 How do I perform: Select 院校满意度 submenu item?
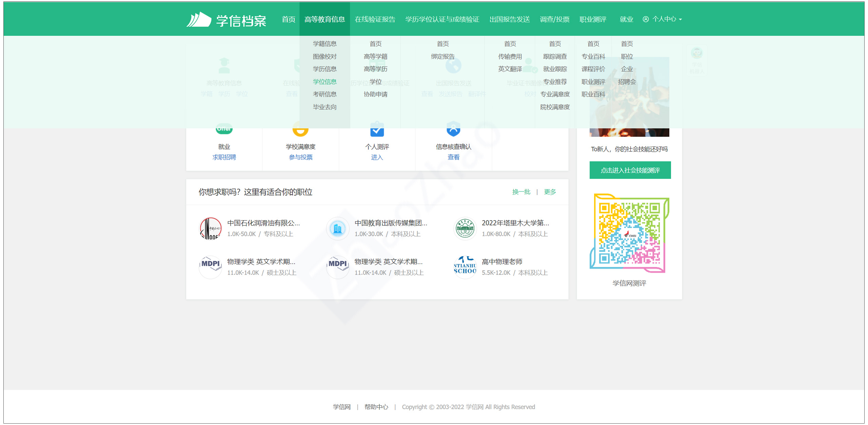[x=555, y=107]
